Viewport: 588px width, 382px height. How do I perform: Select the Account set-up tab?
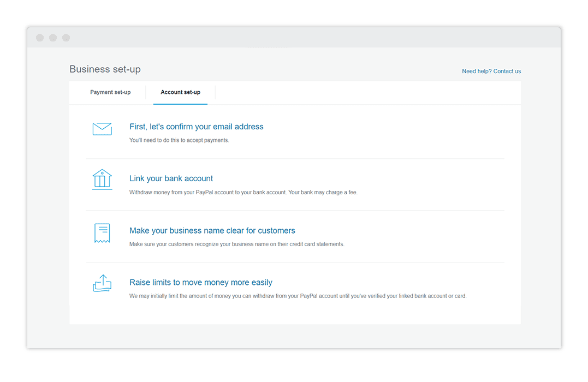click(x=180, y=92)
